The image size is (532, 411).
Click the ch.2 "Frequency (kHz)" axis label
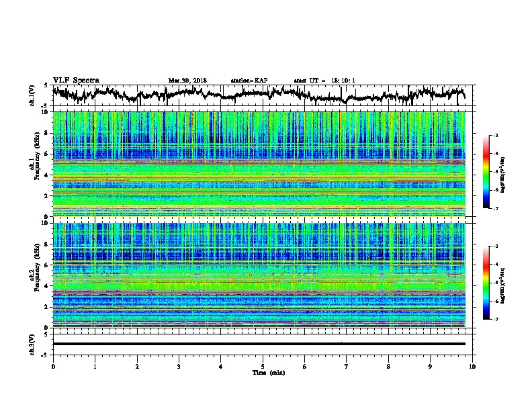pyautogui.click(x=36, y=267)
